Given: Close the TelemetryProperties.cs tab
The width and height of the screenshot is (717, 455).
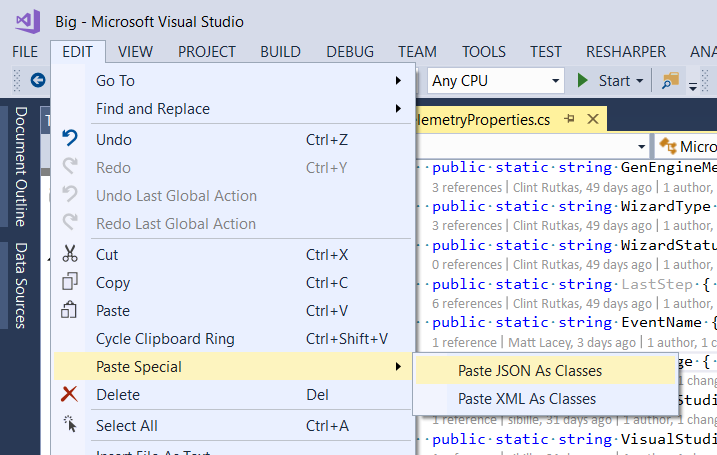Looking at the screenshot, I should pos(592,120).
